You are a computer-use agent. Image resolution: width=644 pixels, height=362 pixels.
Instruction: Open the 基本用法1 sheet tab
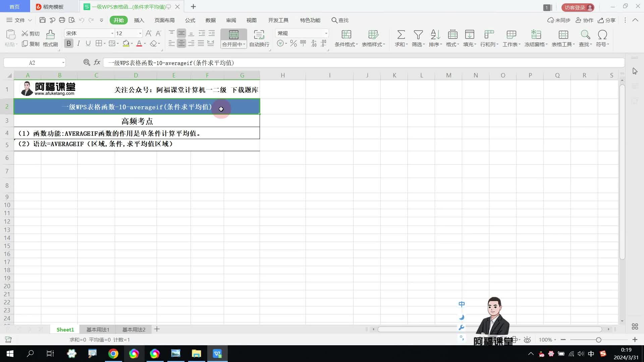pos(98,329)
